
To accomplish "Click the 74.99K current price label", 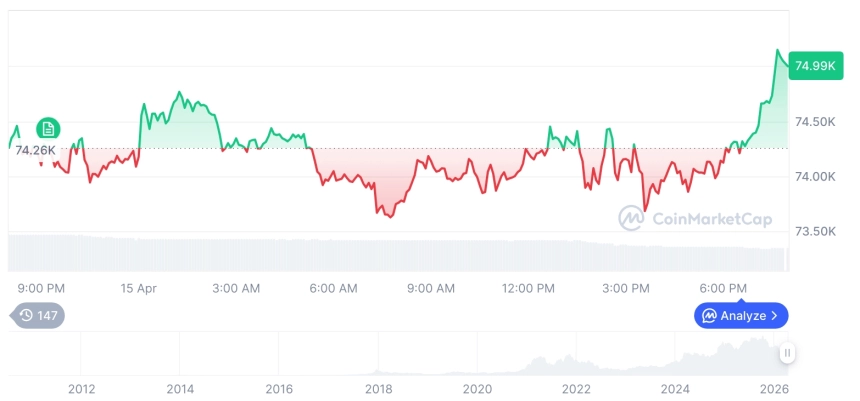I will [x=813, y=66].
